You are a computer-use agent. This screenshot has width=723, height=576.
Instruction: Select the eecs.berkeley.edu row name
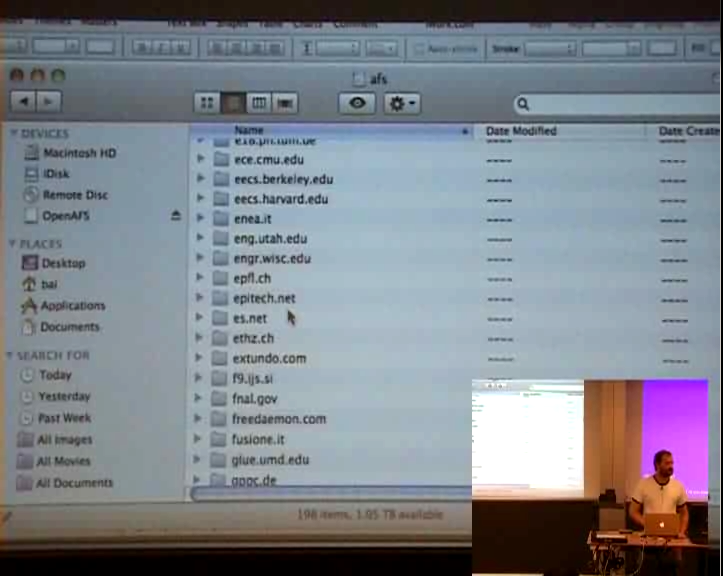pos(284,179)
